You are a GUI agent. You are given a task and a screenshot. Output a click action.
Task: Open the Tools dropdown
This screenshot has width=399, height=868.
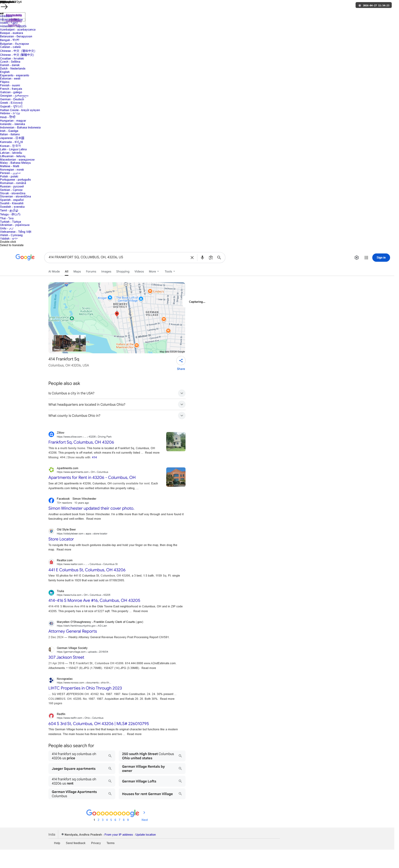pyautogui.click(x=170, y=272)
